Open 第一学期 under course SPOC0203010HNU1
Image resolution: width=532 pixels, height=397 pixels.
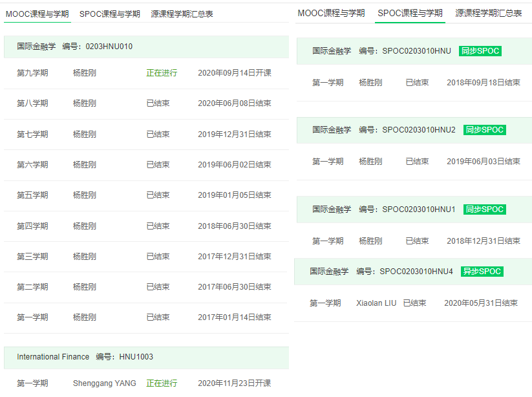click(x=328, y=241)
